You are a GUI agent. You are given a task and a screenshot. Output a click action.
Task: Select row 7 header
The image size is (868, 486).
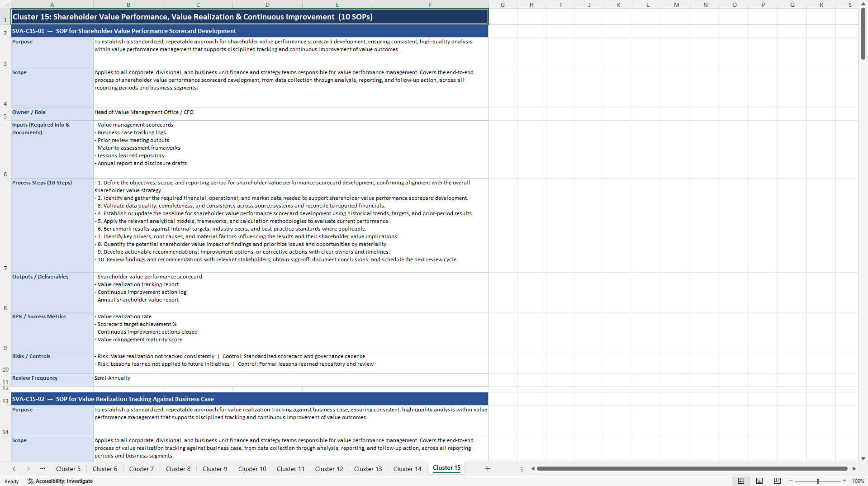point(5,225)
